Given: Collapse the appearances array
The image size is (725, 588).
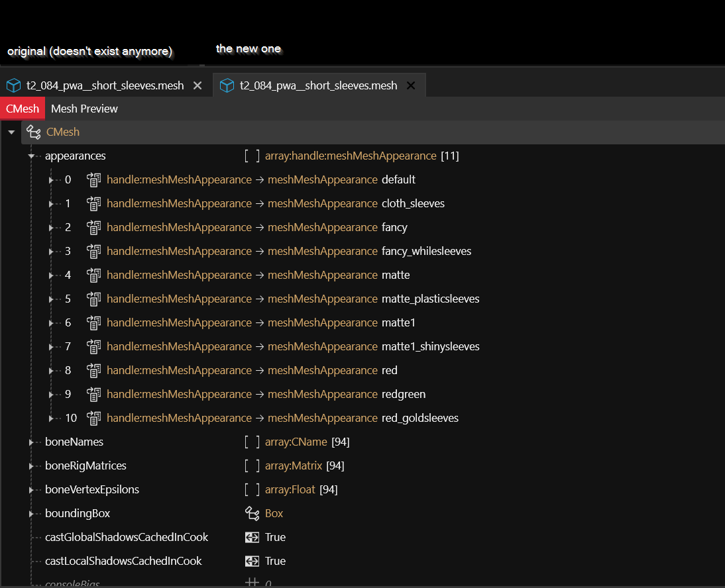Looking at the screenshot, I should click(31, 156).
